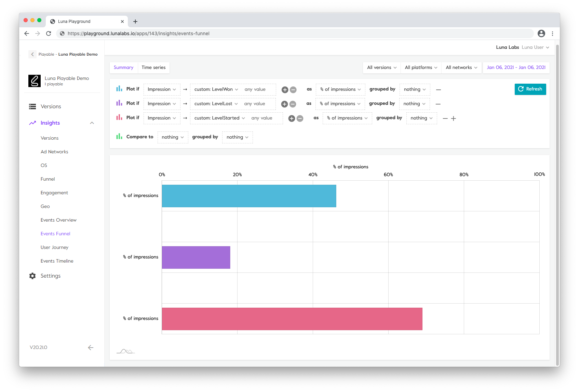Open Ad Networks insights page
Image resolution: width=579 pixels, height=392 pixels.
[54, 152]
